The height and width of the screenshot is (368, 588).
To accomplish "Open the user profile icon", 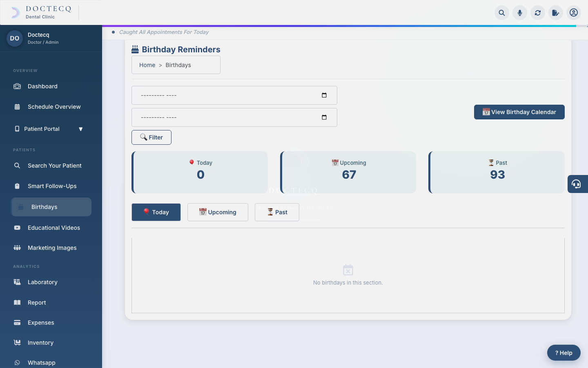I will pyautogui.click(x=574, y=13).
